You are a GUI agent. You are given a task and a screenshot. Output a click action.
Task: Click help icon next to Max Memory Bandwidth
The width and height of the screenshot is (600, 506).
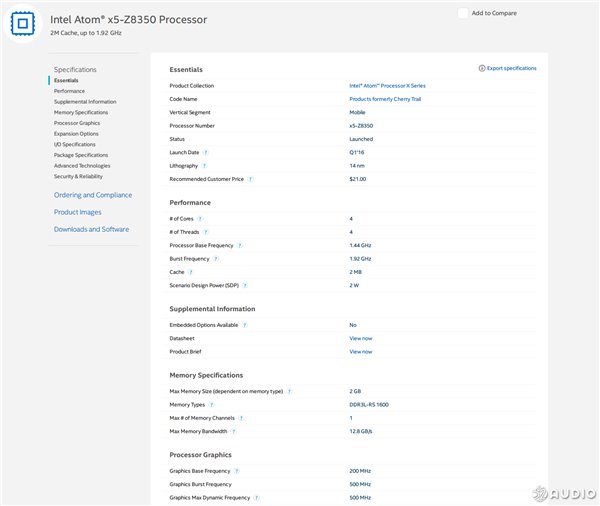click(234, 431)
